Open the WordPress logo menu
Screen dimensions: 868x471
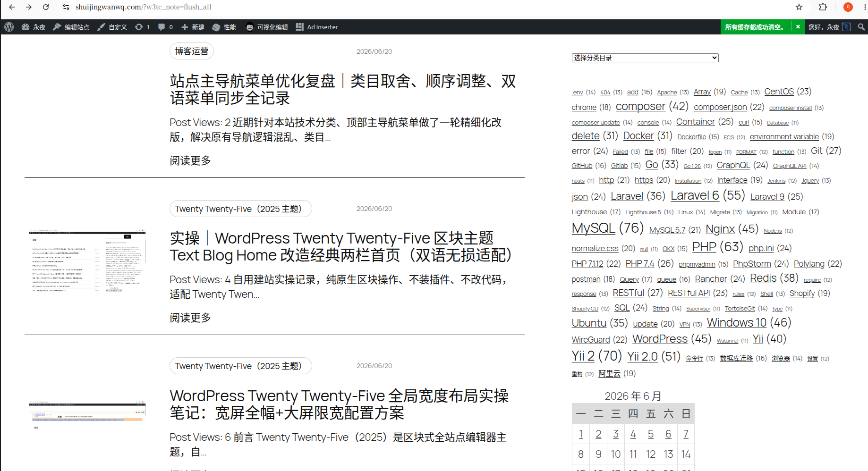click(x=9, y=27)
